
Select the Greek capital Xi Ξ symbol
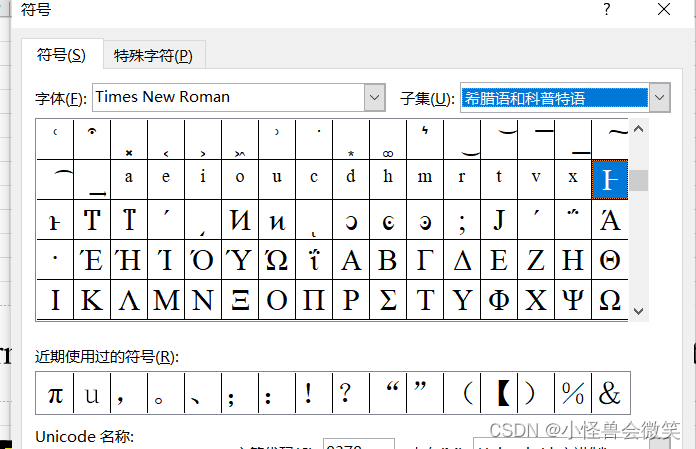[240, 299]
